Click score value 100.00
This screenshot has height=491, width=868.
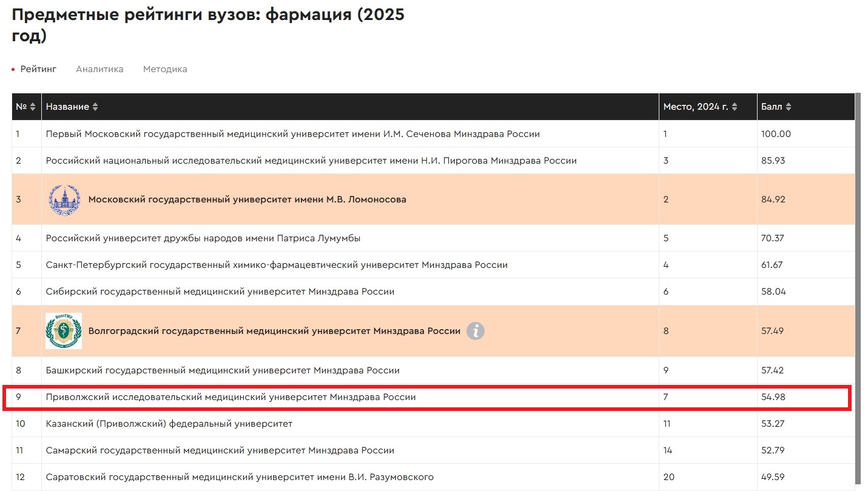[776, 134]
